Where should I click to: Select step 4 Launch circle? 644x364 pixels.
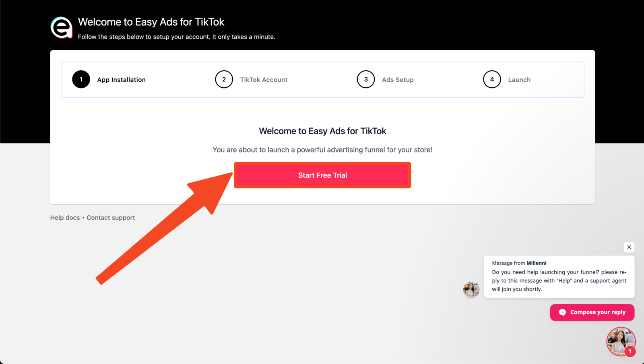point(491,79)
